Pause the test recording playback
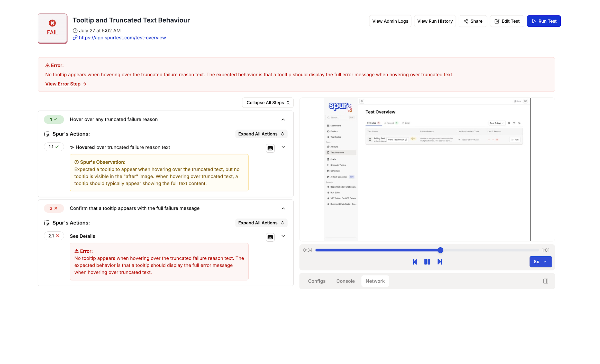Image resolution: width=600 pixels, height=364 pixels. coord(427,262)
